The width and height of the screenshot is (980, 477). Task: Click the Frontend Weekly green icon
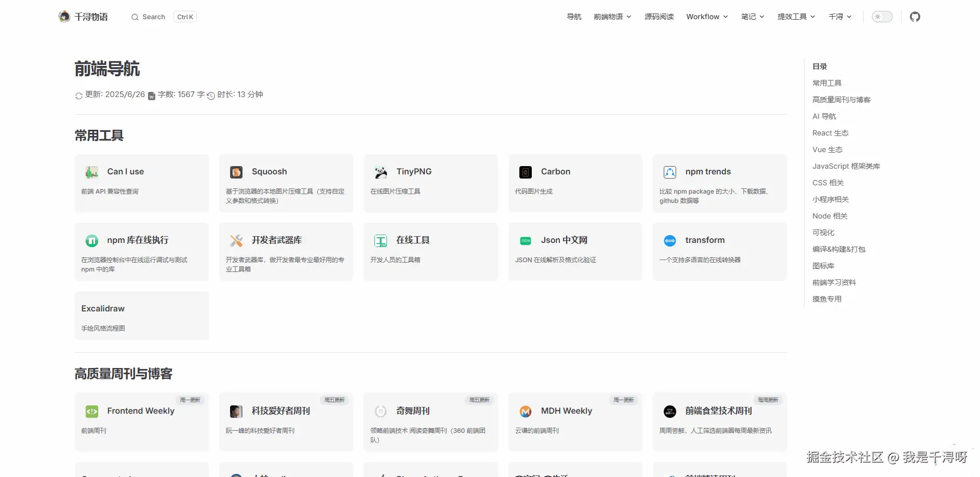(x=92, y=411)
